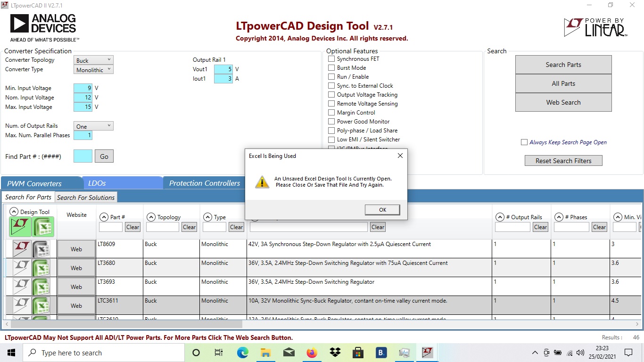Viewport: 644px width, 362px height.
Task: Open the Windows Start menu
Action: (x=11, y=353)
